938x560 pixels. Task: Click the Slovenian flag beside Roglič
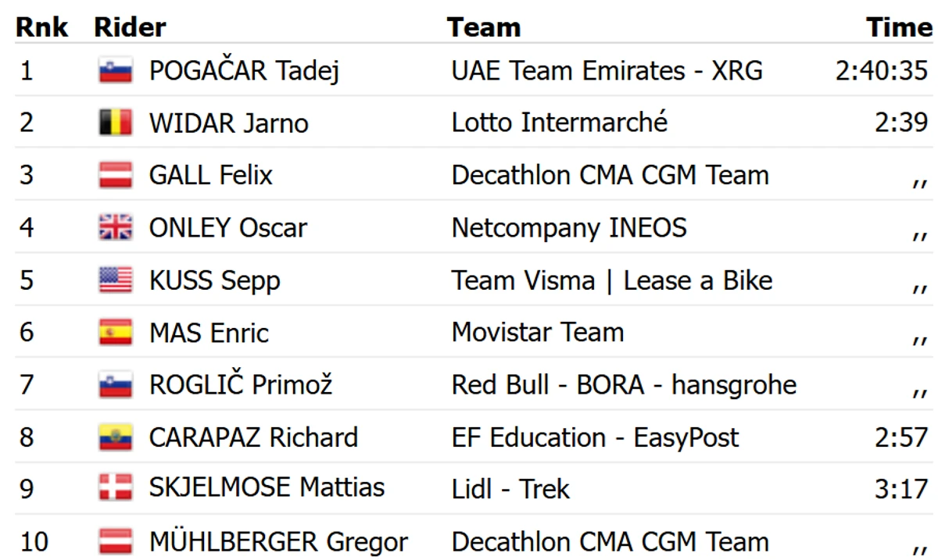click(116, 384)
